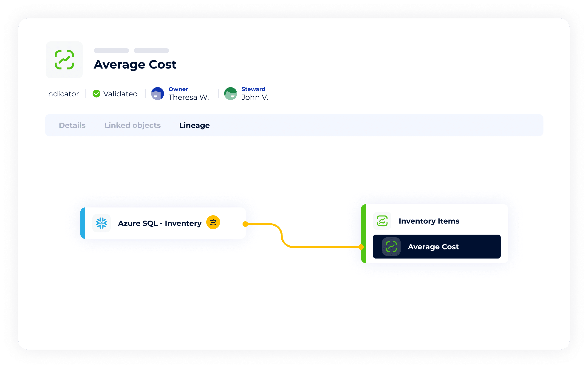Click the large Average Cost indicator icon

pyautogui.click(x=64, y=60)
